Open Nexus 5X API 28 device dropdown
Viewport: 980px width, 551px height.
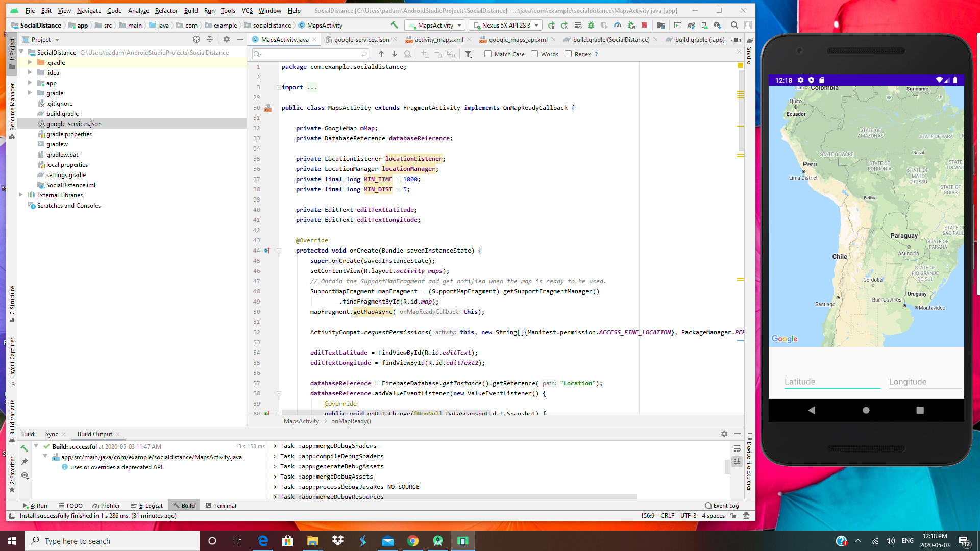(x=505, y=25)
